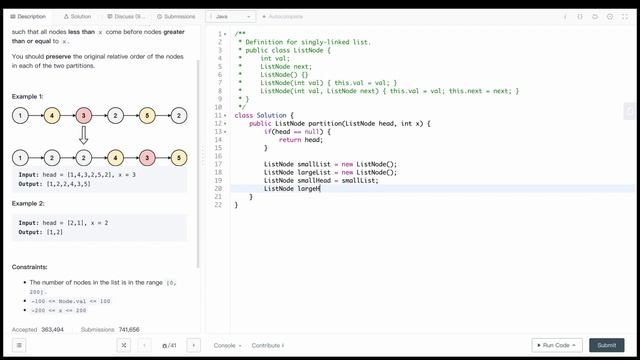Screen dimensions: 640x360
Task: Click the 'Example 2:' heading
Action: [x=28, y=203]
